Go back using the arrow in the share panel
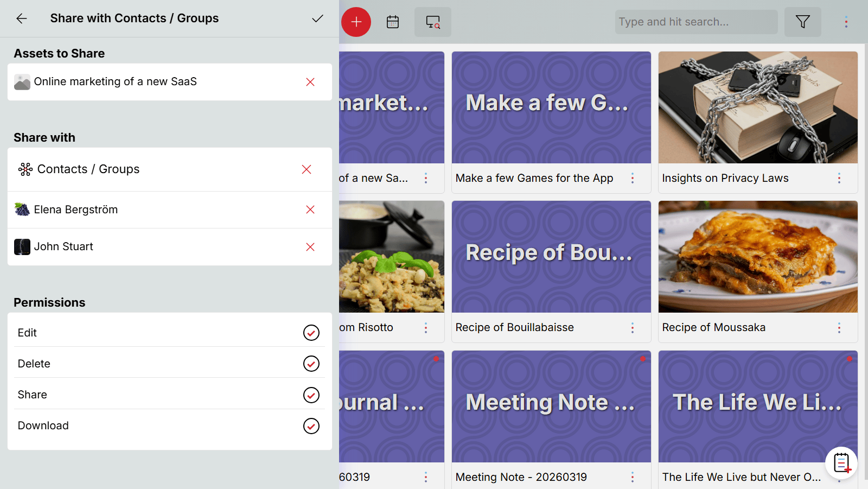 point(21,18)
